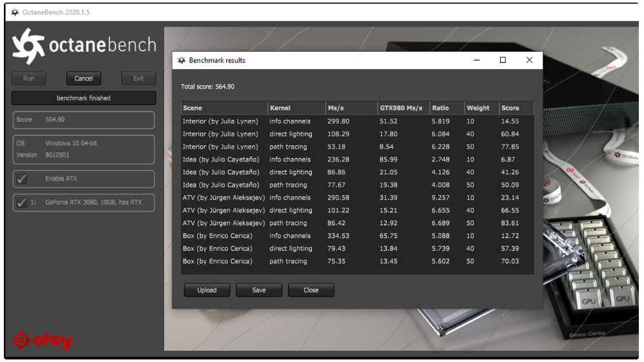Click the Benchmark results window icon
The image size is (644, 362).
pos(182,61)
